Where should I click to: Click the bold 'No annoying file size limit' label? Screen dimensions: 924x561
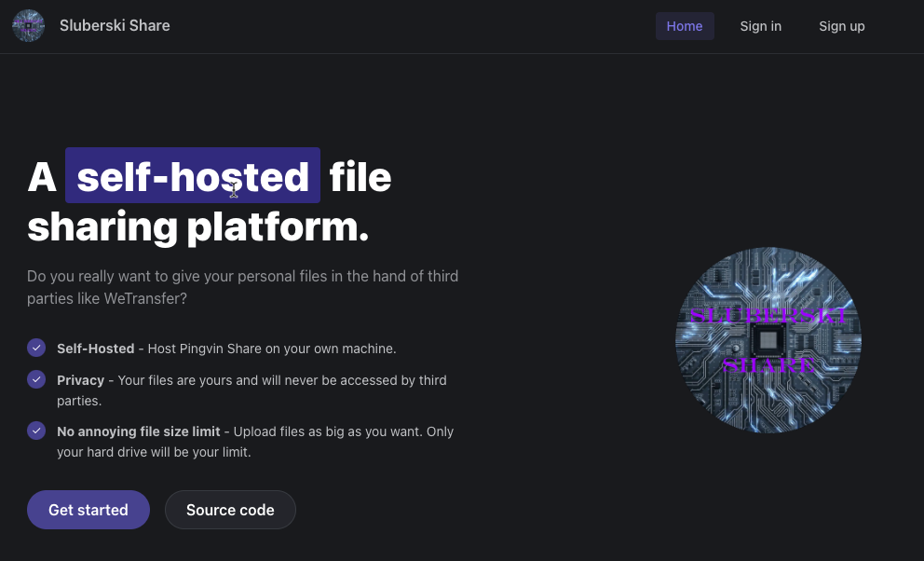pyautogui.click(x=138, y=431)
